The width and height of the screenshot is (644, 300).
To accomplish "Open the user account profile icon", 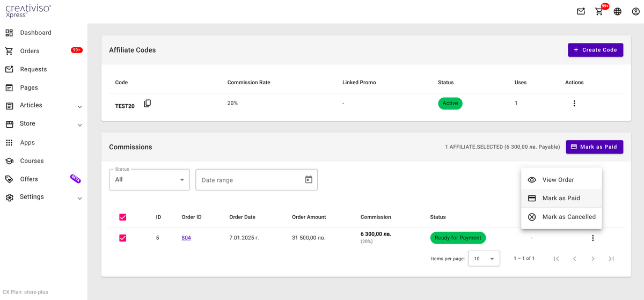I will pos(636,11).
